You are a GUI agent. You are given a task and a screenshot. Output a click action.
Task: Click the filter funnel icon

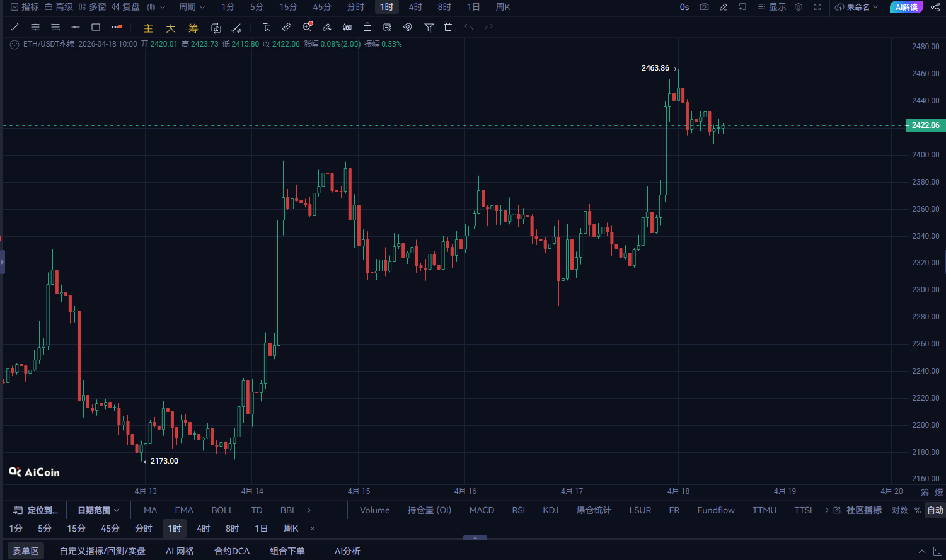pyautogui.click(x=429, y=28)
